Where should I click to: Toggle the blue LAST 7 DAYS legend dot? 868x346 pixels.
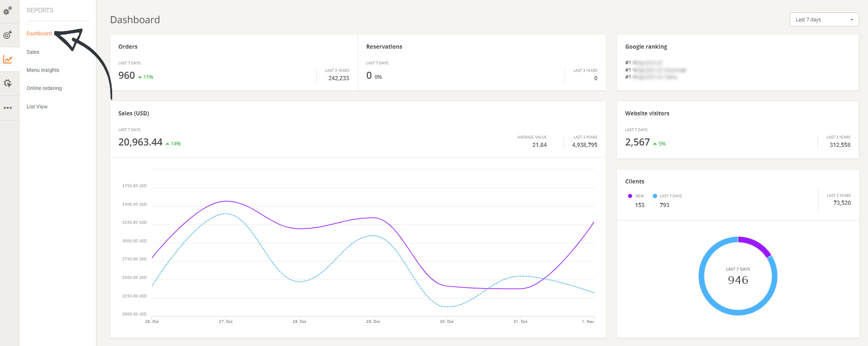click(655, 196)
